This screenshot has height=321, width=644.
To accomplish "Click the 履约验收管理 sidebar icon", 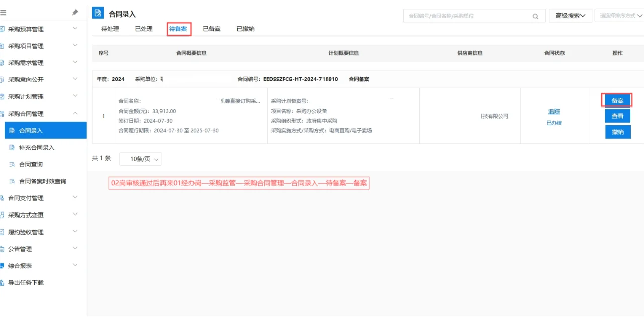I will tap(2, 232).
